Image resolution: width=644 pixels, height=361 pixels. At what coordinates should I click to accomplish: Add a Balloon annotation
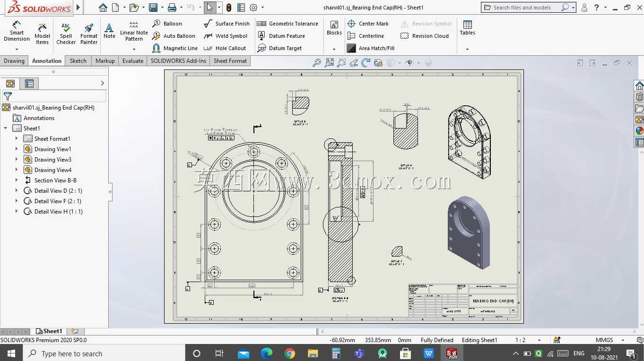[x=167, y=24]
